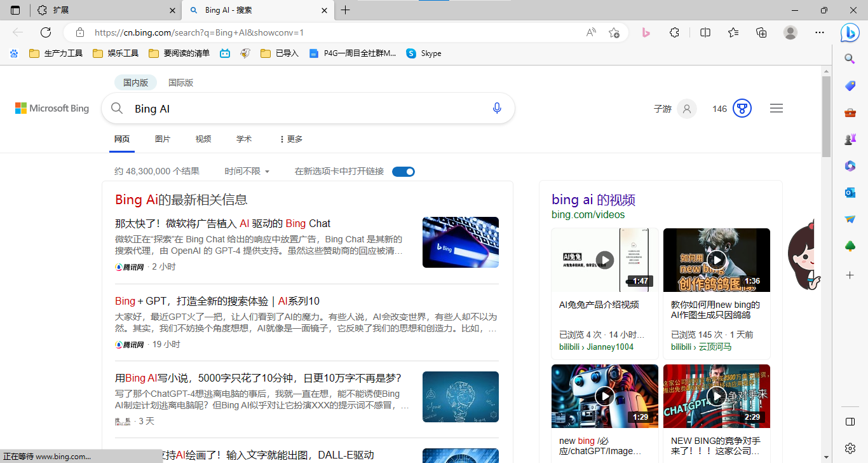The height and width of the screenshot is (463, 868).
Task: Open the Bing Chat sidebar icon
Action: tap(850, 32)
